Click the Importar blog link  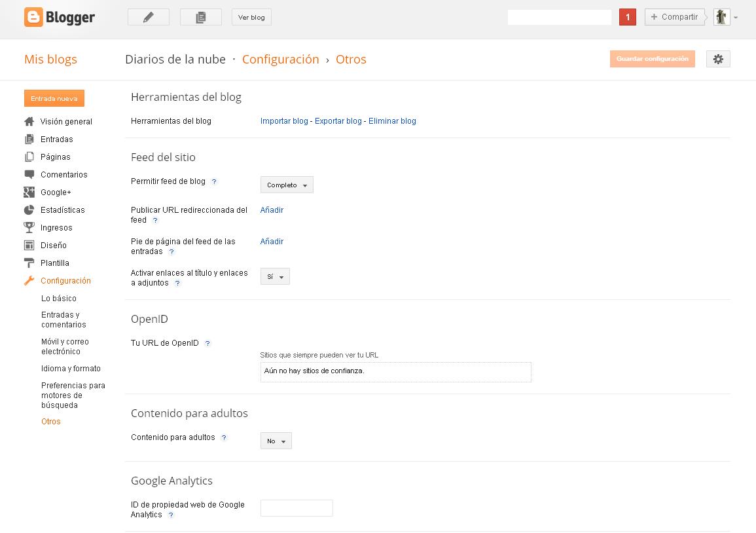pos(284,121)
